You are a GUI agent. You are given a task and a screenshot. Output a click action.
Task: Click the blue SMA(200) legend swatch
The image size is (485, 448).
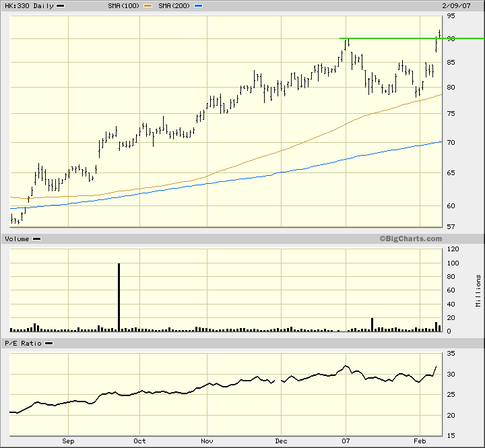pyautogui.click(x=198, y=6)
